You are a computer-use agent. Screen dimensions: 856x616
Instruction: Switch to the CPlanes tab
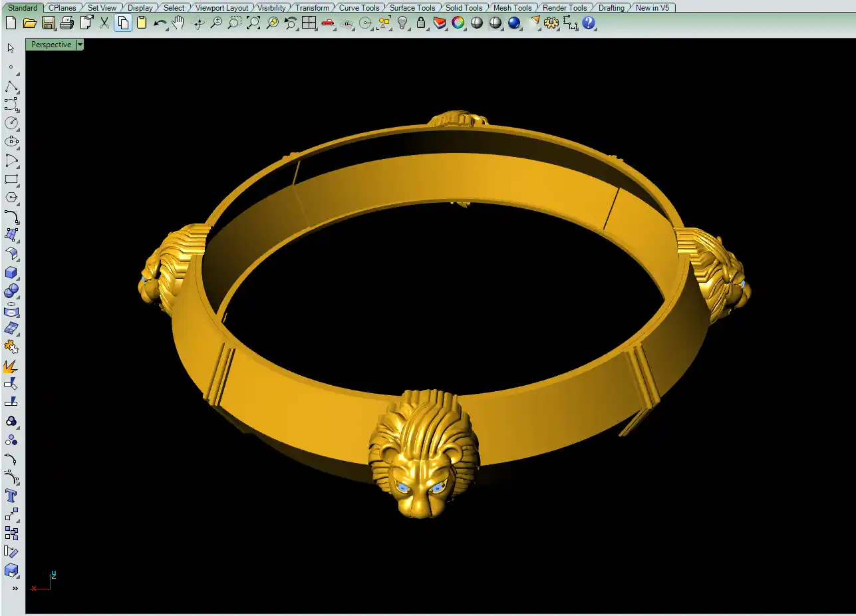tap(63, 7)
